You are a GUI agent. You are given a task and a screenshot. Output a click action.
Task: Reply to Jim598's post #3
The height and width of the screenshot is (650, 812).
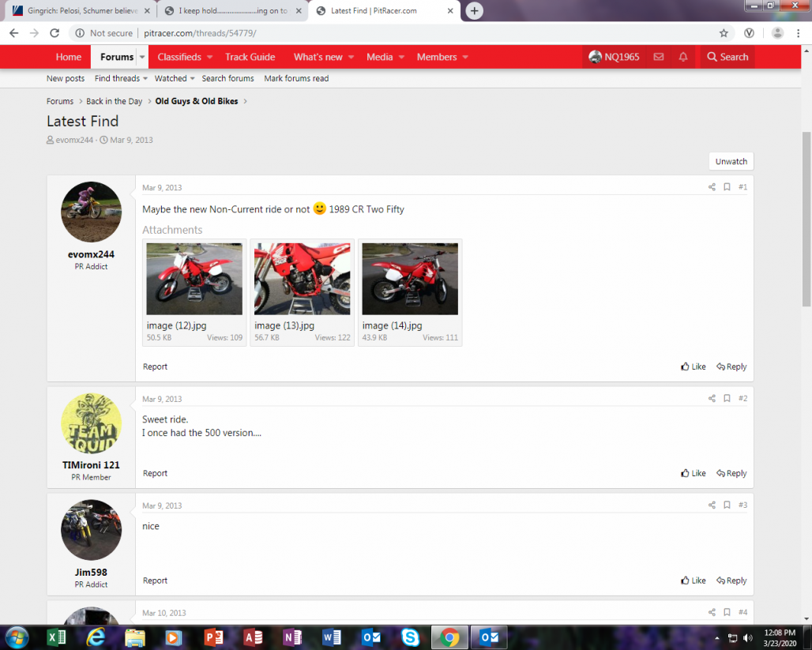[x=731, y=580]
